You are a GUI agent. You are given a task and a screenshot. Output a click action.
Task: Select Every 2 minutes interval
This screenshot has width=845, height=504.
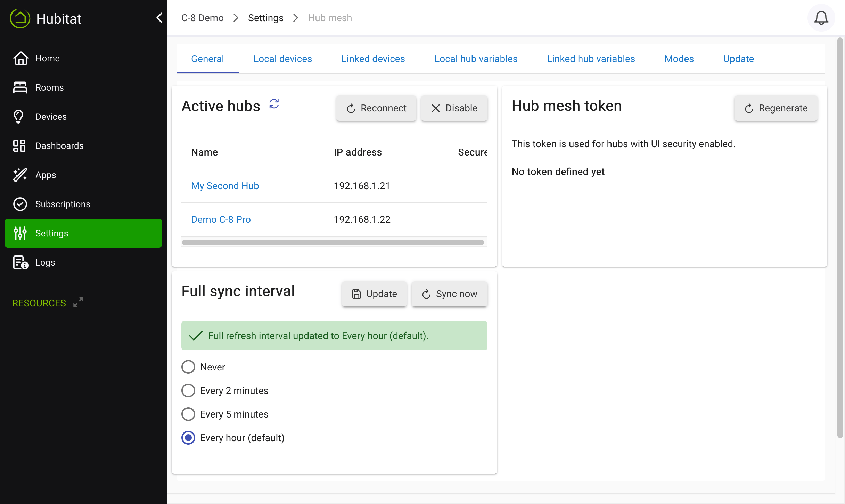point(188,390)
